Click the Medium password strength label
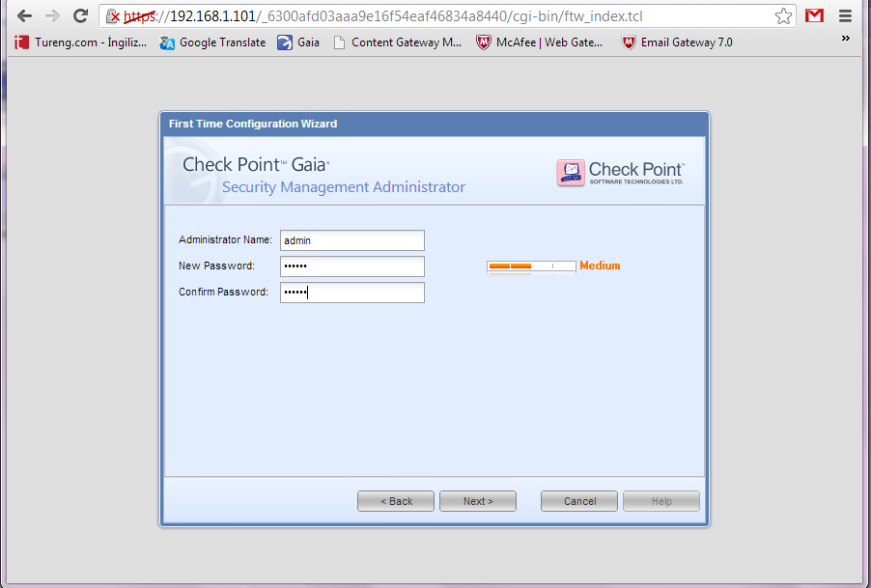The image size is (871, 588). click(600, 266)
